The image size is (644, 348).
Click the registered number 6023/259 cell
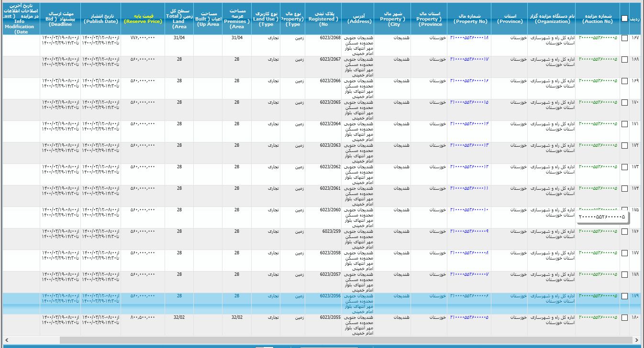pyautogui.click(x=331, y=231)
